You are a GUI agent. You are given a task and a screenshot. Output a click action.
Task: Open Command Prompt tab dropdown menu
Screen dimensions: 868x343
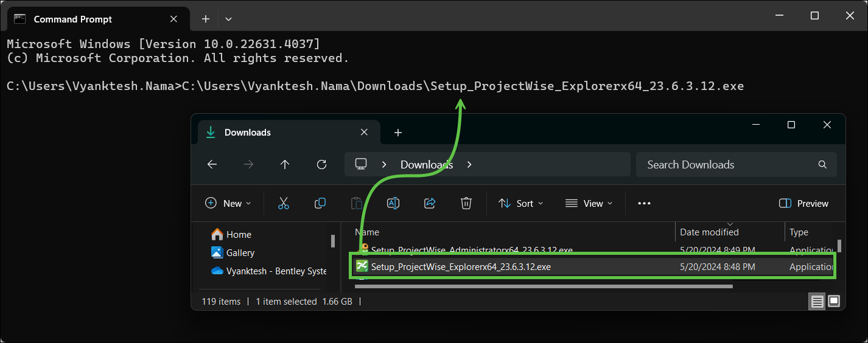click(228, 19)
